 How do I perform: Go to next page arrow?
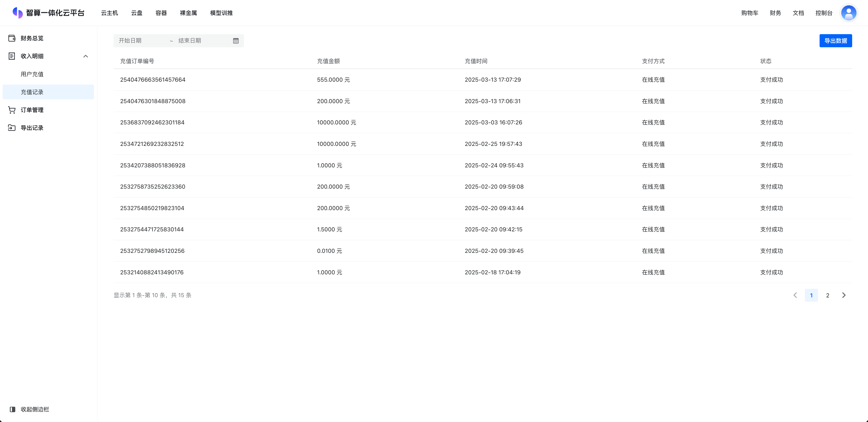click(844, 295)
